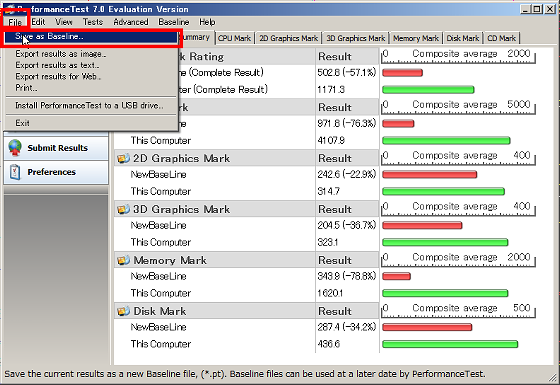Click the result value 502.8 (-57.1%)
Viewport: 560px width, 385px height.
[346, 72]
